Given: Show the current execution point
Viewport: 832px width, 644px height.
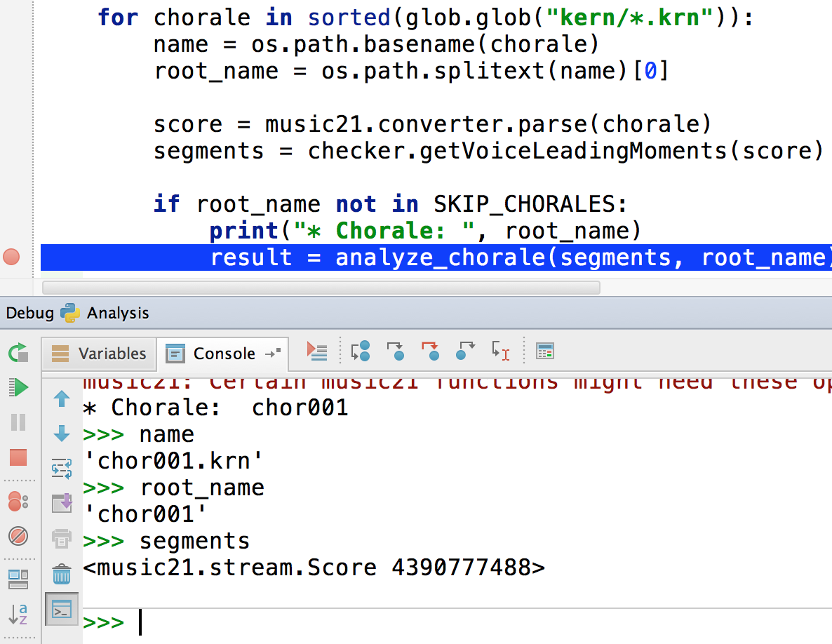Looking at the screenshot, I should tap(317, 351).
